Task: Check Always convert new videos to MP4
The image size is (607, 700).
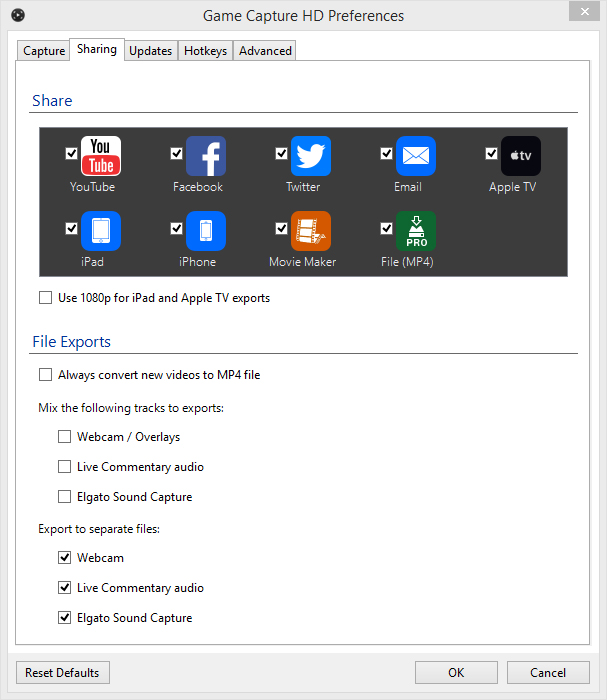Action: coord(45,375)
